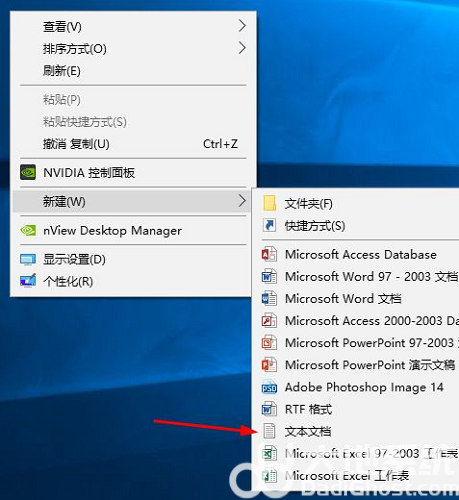Click the RTF 格式 file icon

point(269,409)
